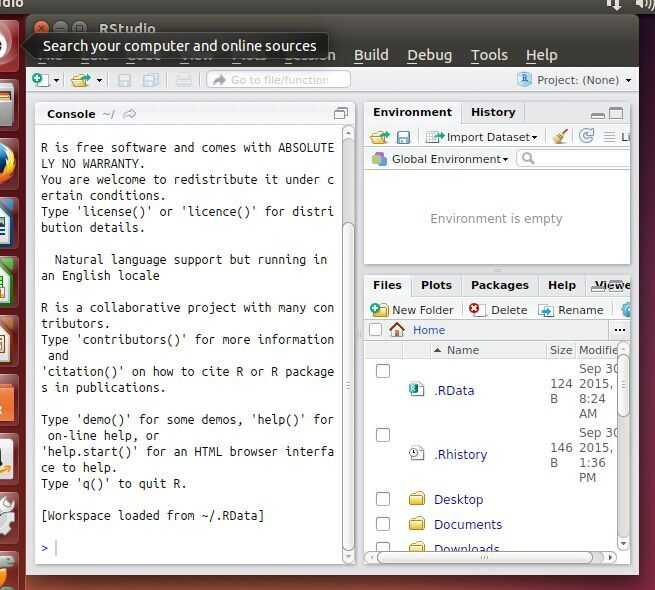This screenshot has height=590, width=655.
Task: Click the New File icon in toolbar
Action: point(40,79)
